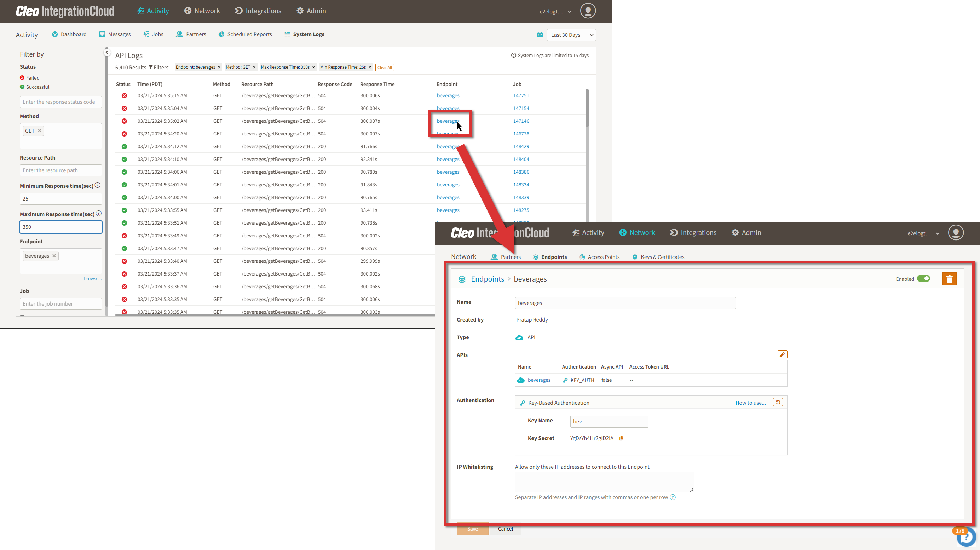
Task: Switch to the Messages tab
Action: [x=115, y=34]
